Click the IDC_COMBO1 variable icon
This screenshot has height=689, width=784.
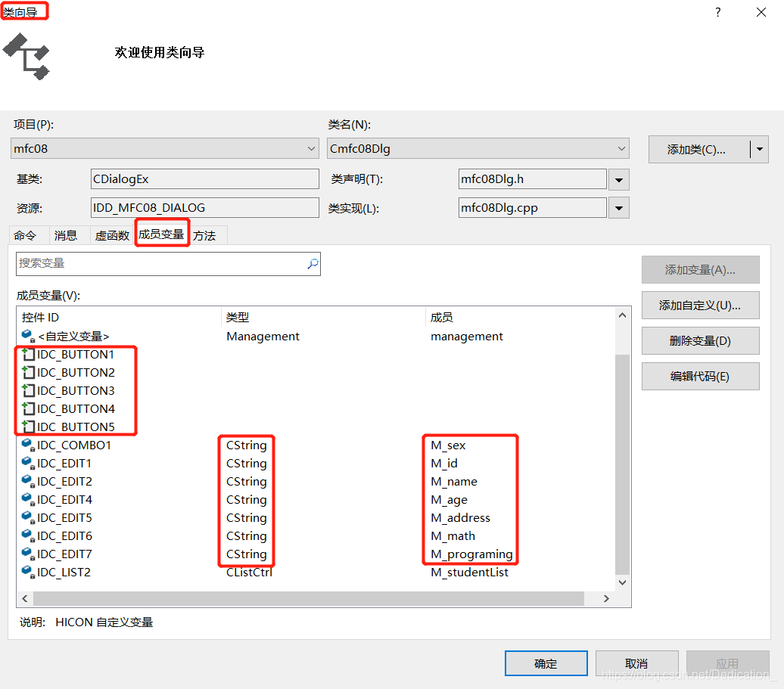click(x=28, y=445)
